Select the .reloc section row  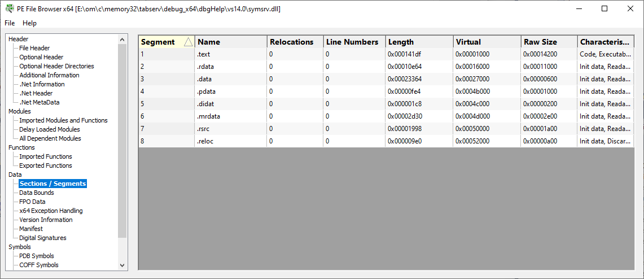pyautogui.click(x=387, y=141)
